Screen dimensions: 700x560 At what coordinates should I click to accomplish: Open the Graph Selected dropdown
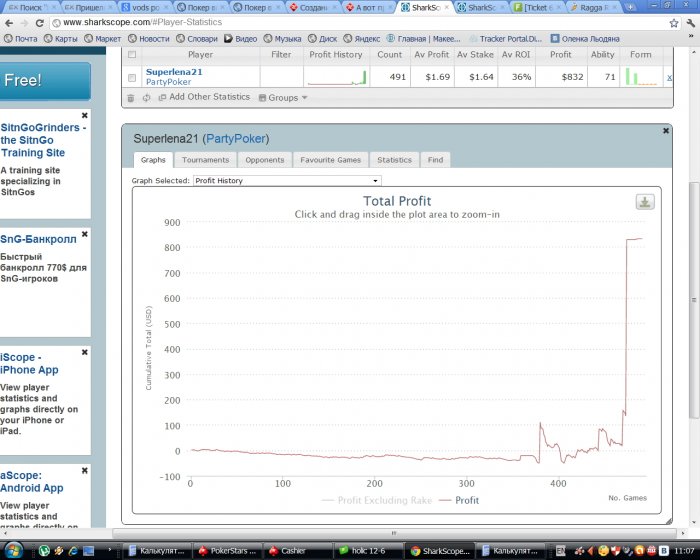point(286,181)
